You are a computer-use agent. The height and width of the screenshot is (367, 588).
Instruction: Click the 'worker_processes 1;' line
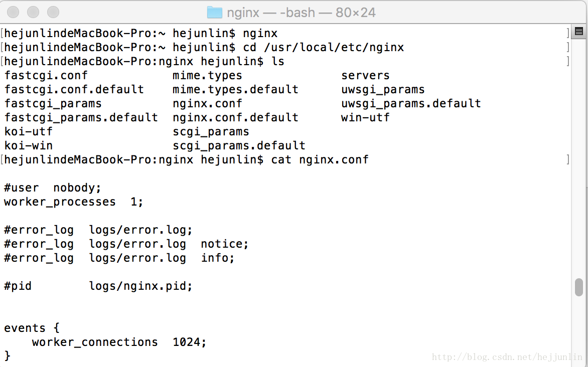pyautogui.click(x=73, y=202)
